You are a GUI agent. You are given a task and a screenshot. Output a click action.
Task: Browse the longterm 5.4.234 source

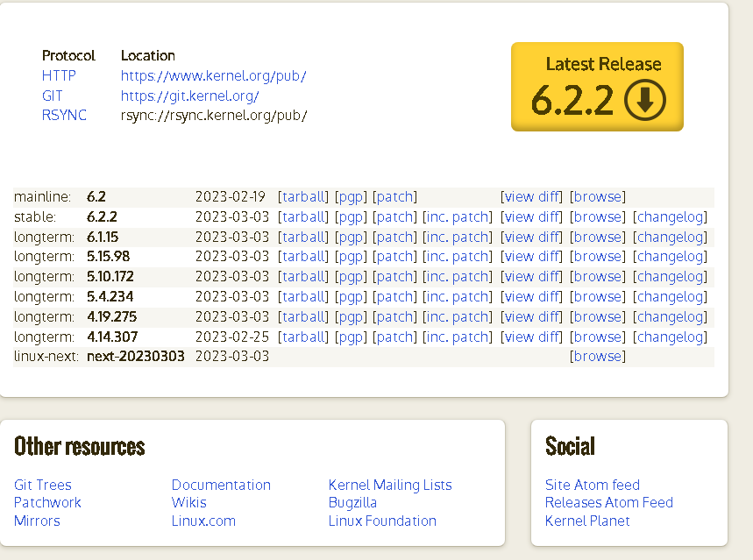(597, 296)
